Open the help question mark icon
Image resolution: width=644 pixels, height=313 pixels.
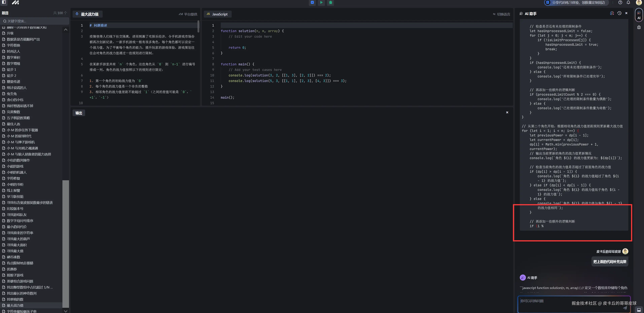tap(620, 3)
